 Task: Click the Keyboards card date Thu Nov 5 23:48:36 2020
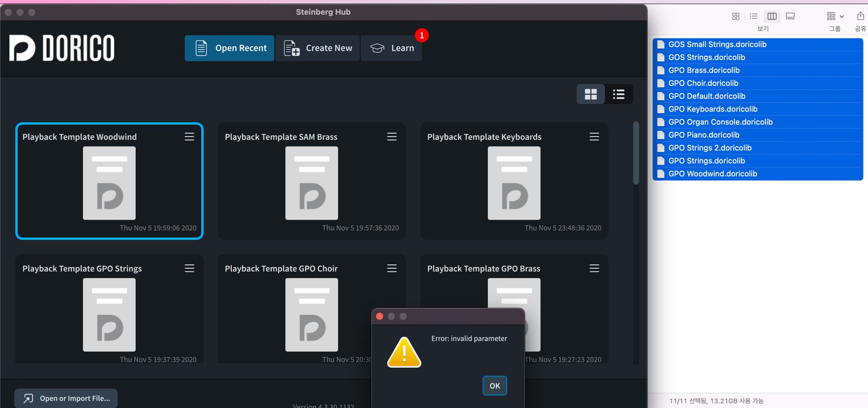(563, 228)
